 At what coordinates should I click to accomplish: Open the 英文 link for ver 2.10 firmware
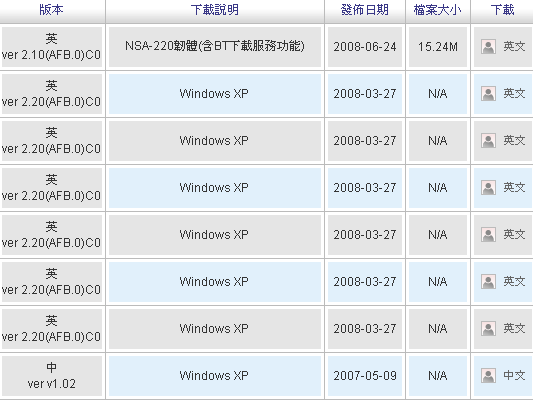click(514, 47)
